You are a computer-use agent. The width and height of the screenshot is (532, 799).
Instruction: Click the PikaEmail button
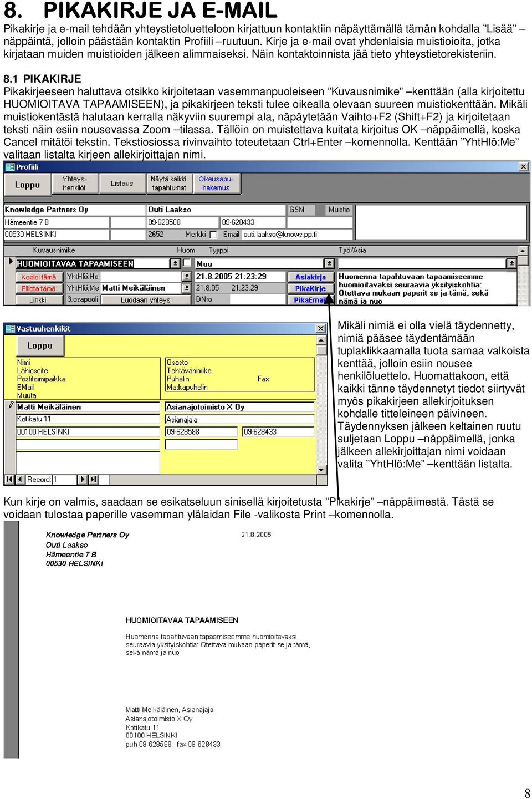click(x=310, y=299)
